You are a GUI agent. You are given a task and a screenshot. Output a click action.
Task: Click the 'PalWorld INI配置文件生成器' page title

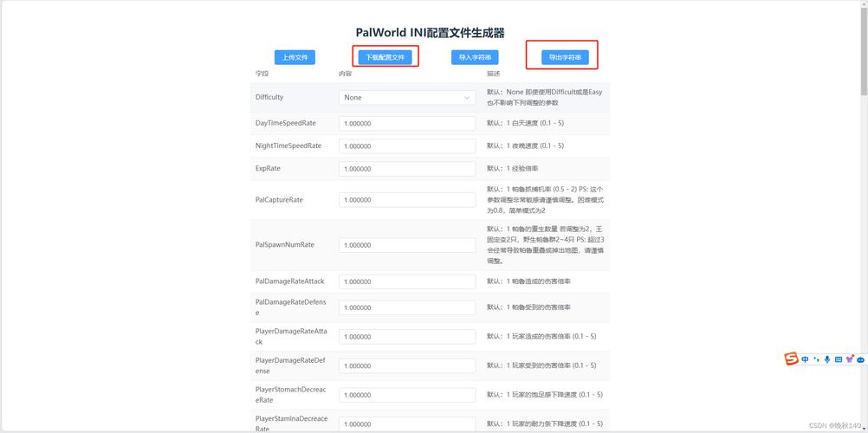coord(431,33)
